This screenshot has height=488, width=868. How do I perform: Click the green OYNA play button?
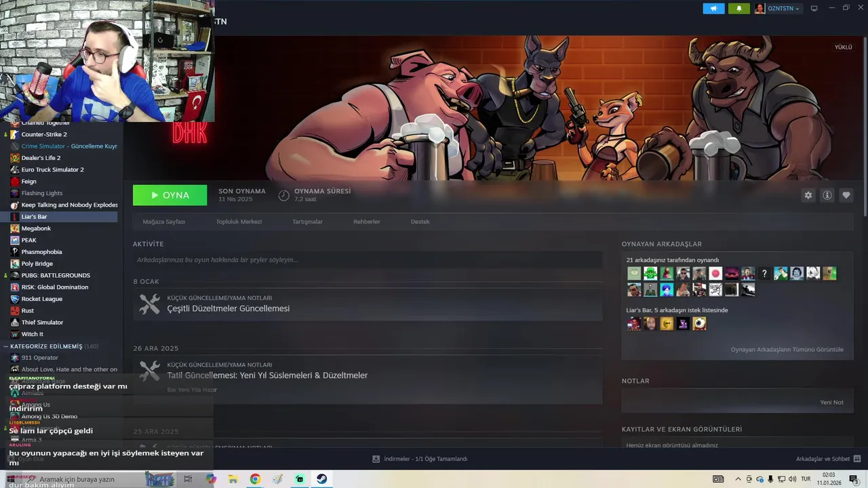tap(170, 195)
